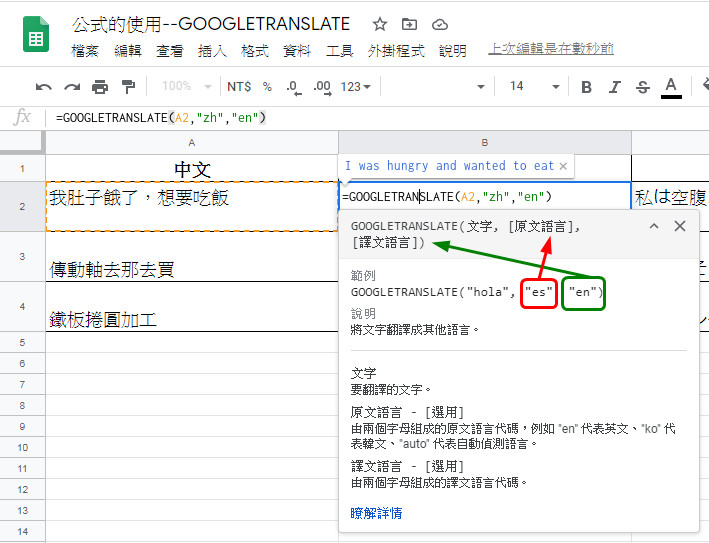This screenshot has height=543, width=709.
Task: Click the document title text
Action: point(211,24)
